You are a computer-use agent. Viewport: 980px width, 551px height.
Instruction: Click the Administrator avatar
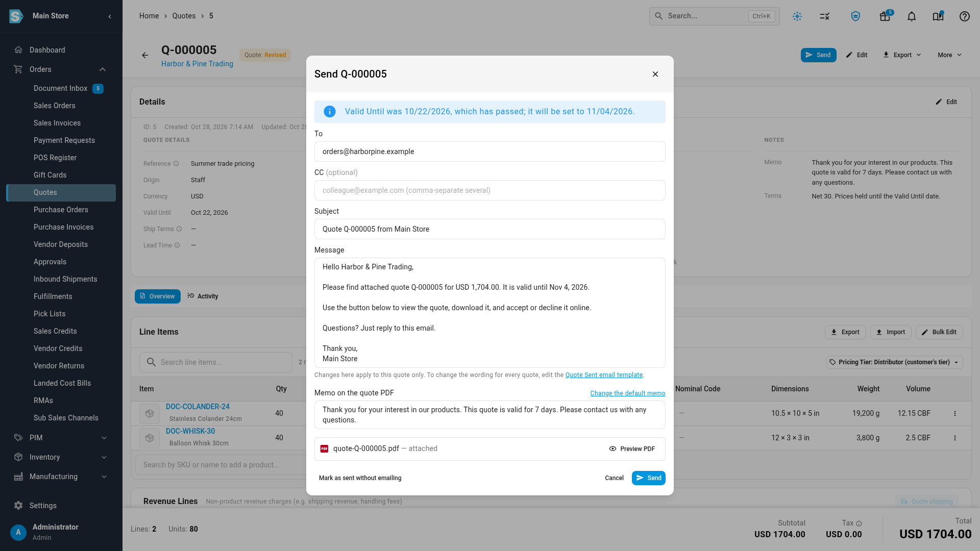click(18, 532)
